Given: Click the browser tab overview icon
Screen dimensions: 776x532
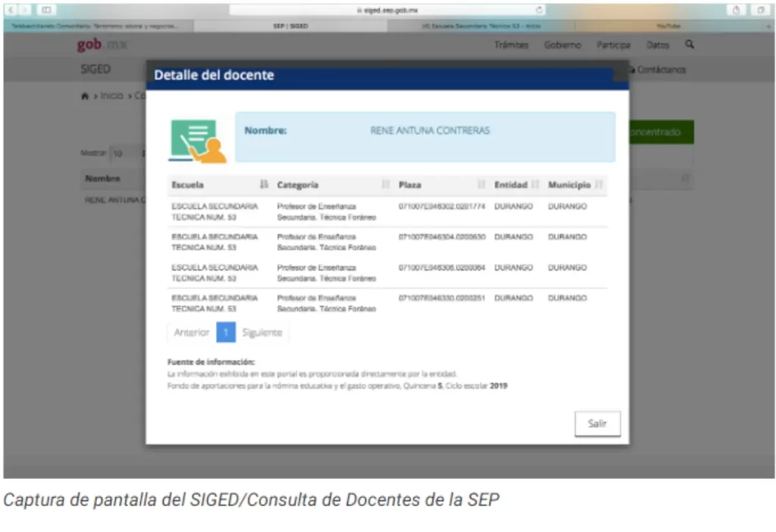Looking at the screenshot, I should [x=47, y=11].
